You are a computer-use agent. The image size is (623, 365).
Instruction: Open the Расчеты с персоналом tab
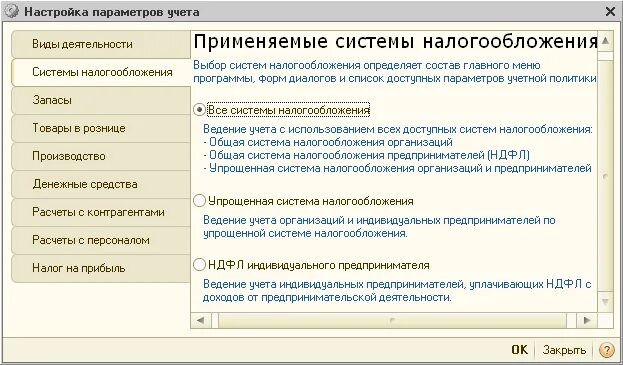[x=101, y=240]
